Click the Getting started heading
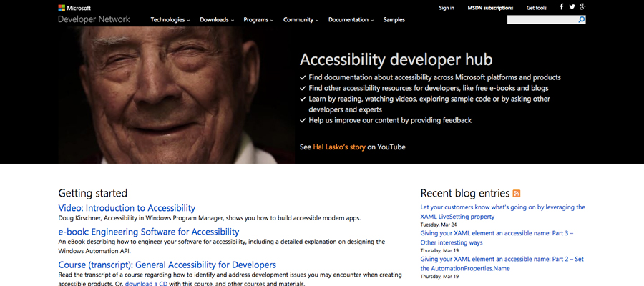 (x=93, y=193)
